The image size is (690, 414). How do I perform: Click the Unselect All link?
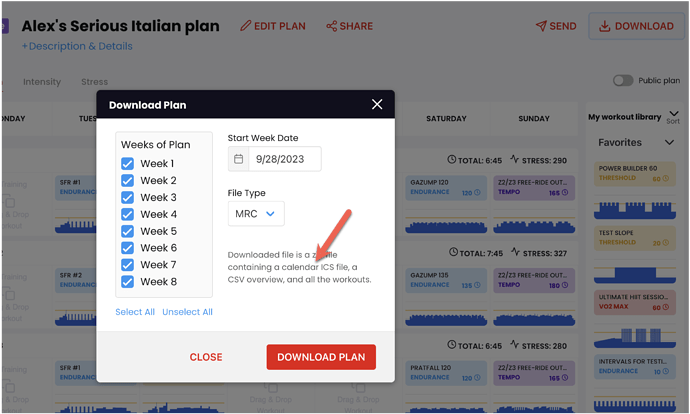[x=187, y=312]
